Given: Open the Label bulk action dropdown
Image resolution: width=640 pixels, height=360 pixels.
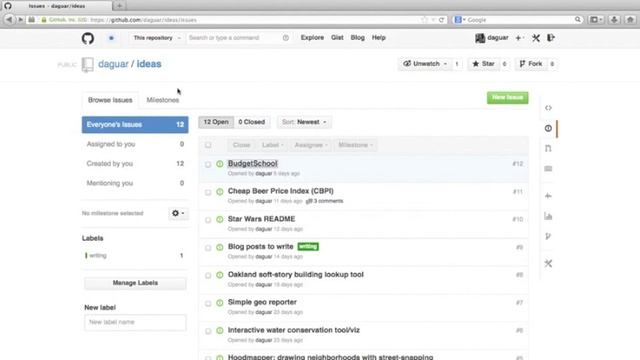Looking at the screenshot, I should (x=273, y=145).
